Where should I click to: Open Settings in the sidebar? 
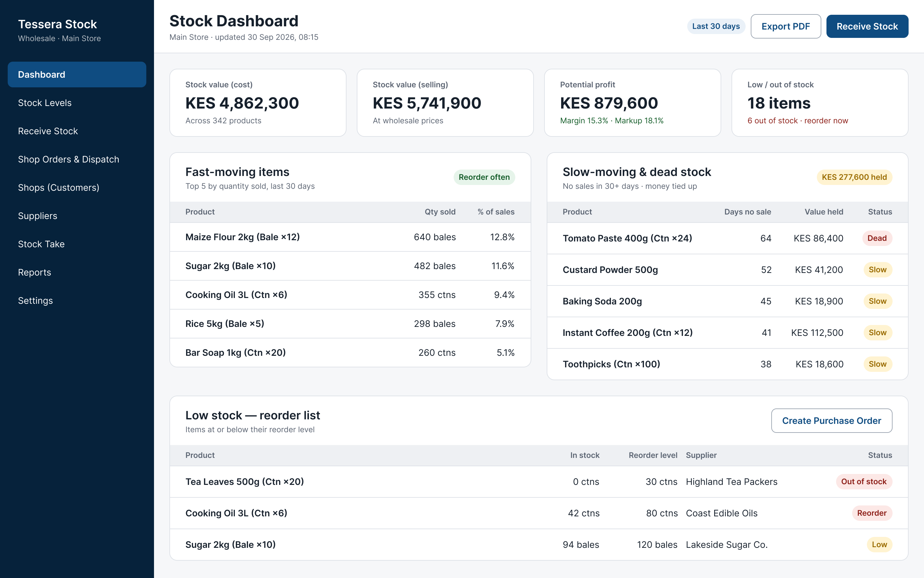tap(77, 301)
